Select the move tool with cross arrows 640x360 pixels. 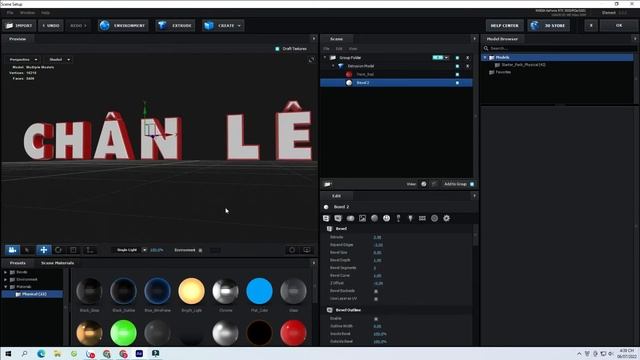coord(44,250)
